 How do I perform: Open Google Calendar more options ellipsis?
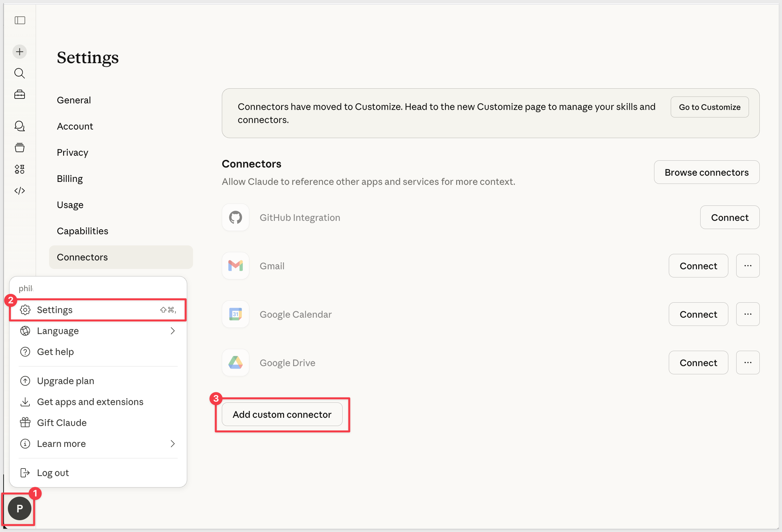pyautogui.click(x=747, y=314)
